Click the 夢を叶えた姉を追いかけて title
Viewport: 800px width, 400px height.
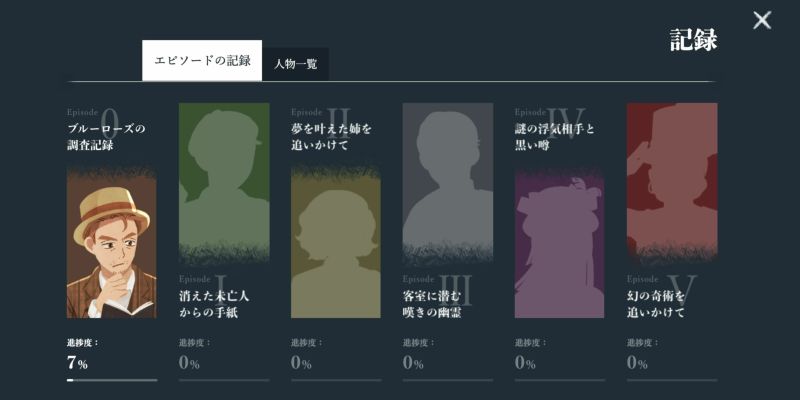[331, 137]
